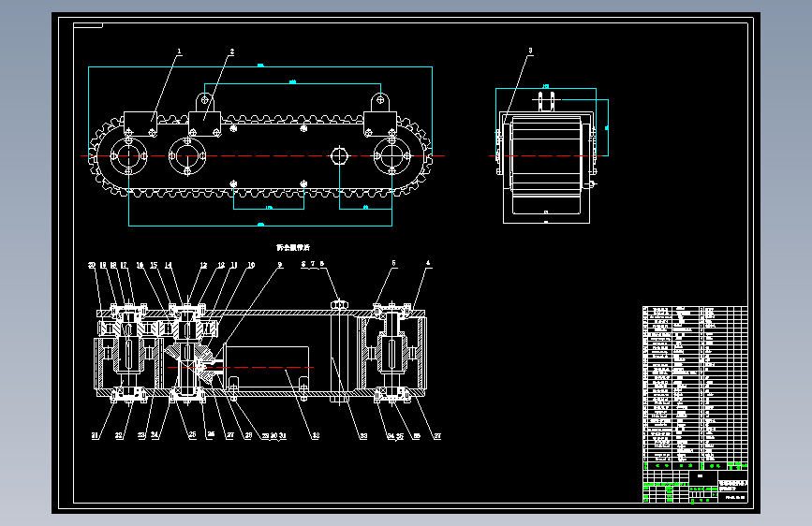Select callout label 18
The image size is (812, 526).
tap(113, 266)
